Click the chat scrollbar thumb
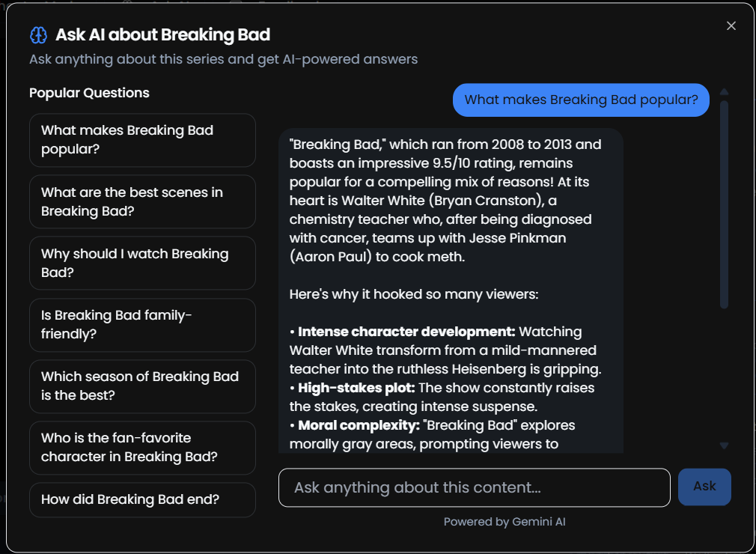 tap(724, 204)
